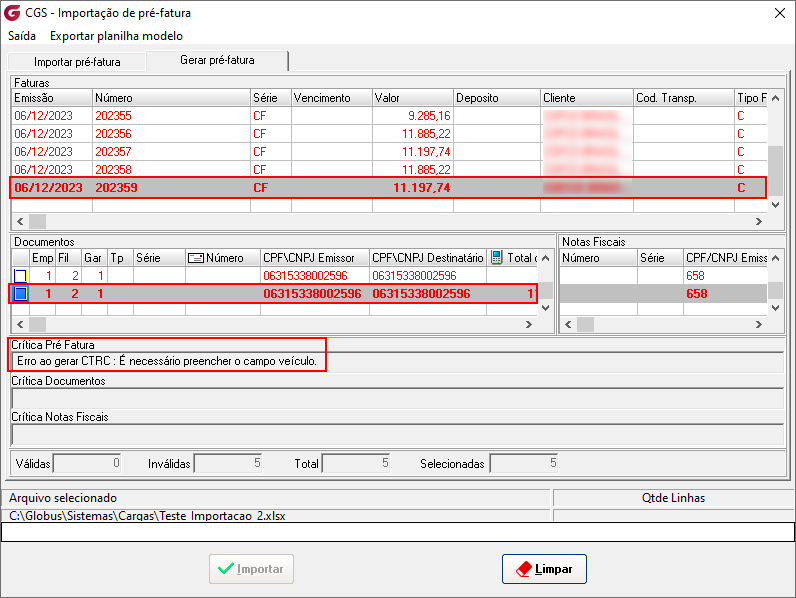Click the Série header in Notas Fiscais
796x598 pixels.
[x=660, y=258]
